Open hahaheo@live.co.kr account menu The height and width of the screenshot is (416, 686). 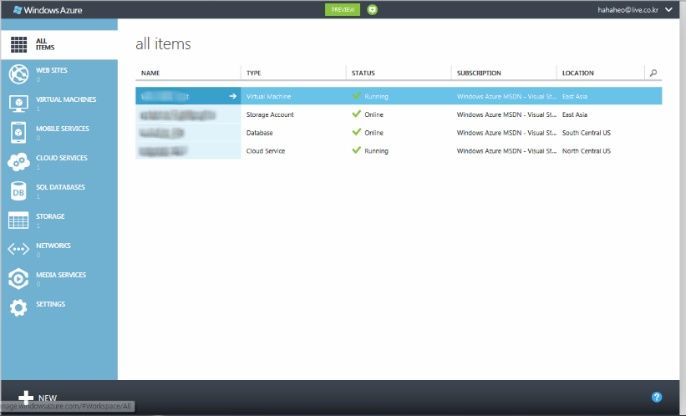click(628, 10)
